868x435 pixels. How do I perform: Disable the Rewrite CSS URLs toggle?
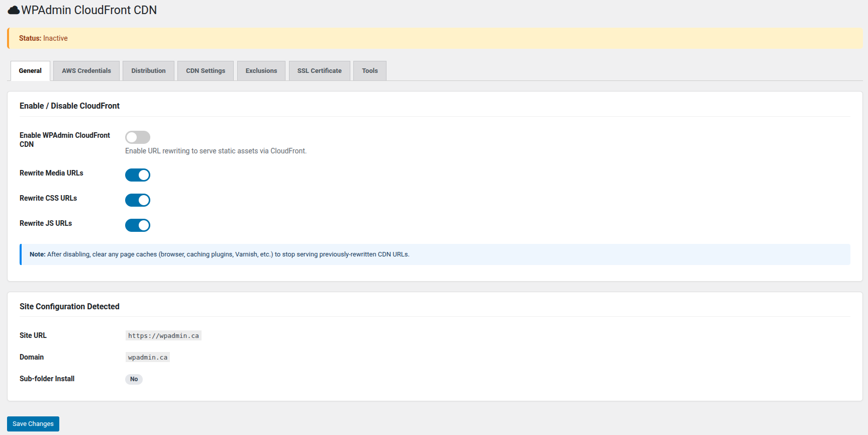click(x=137, y=200)
